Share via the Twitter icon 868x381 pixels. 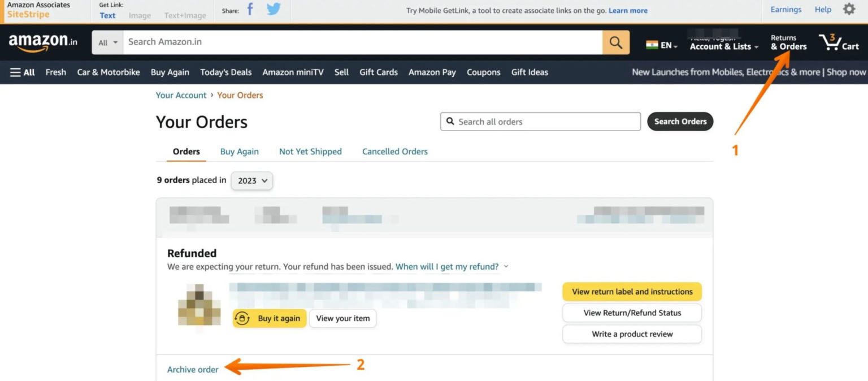pyautogui.click(x=273, y=10)
